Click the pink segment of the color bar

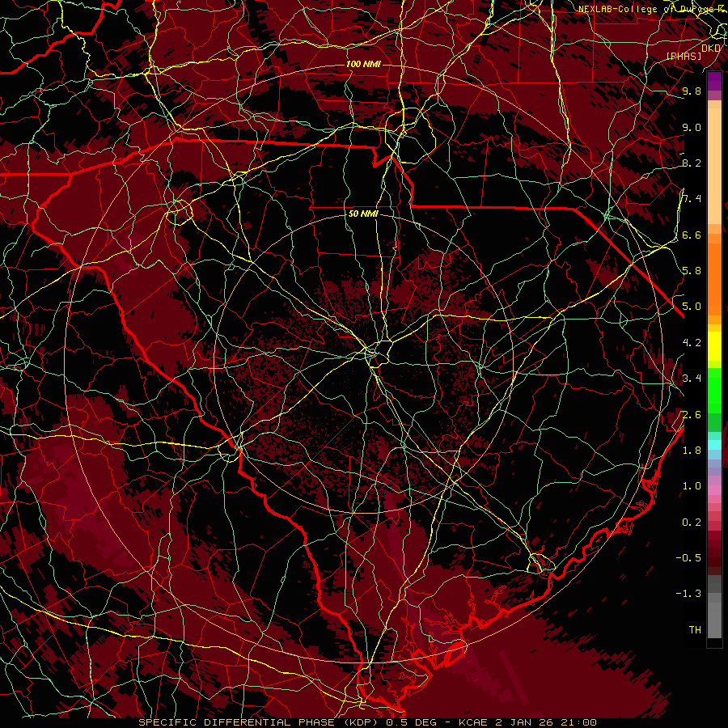coord(714,490)
